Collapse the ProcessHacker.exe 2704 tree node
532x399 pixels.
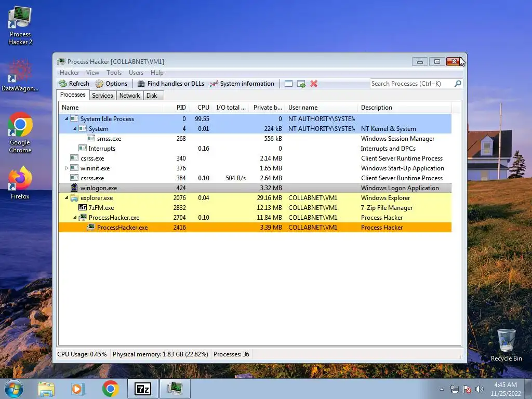tap(75, 218)
